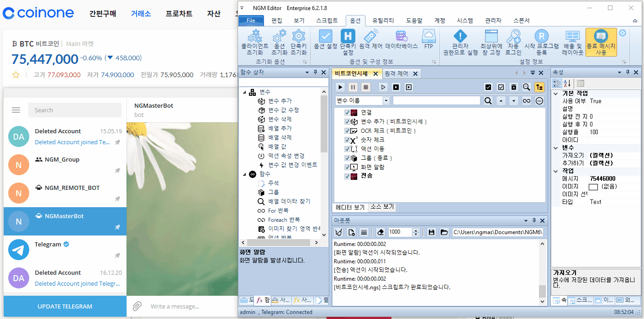Switch to 소스 보기 tab
This screenshot has width=644, height=319.
coord(382,207)
